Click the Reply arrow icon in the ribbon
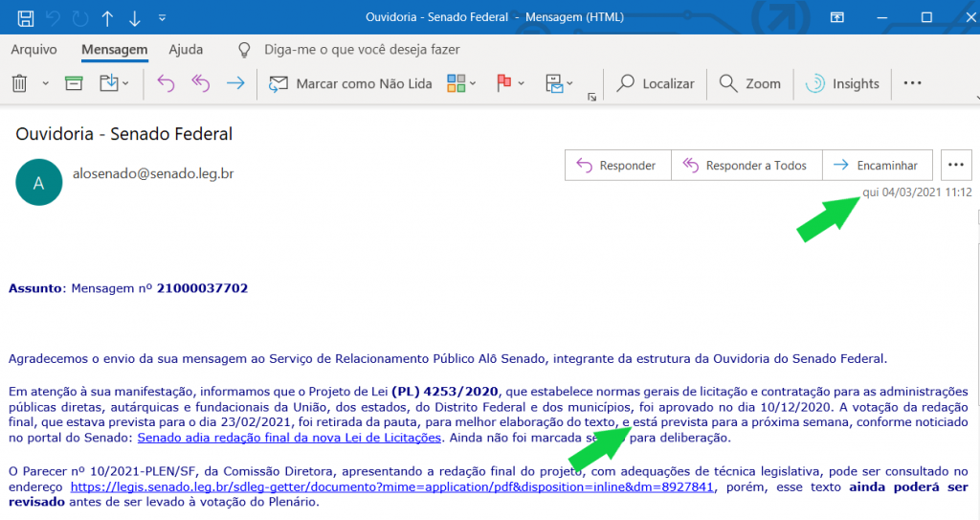 166,83
